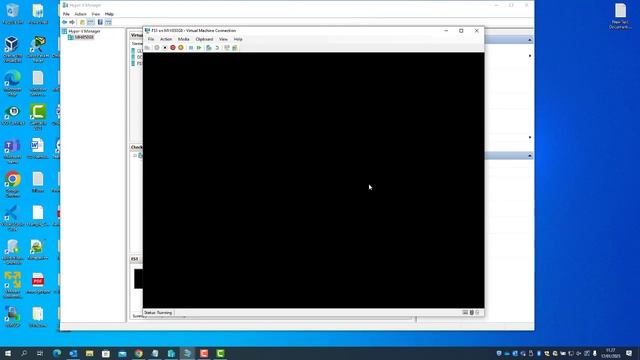
Task: Open Outlook from the taskbar
Action: click(73, 353)
